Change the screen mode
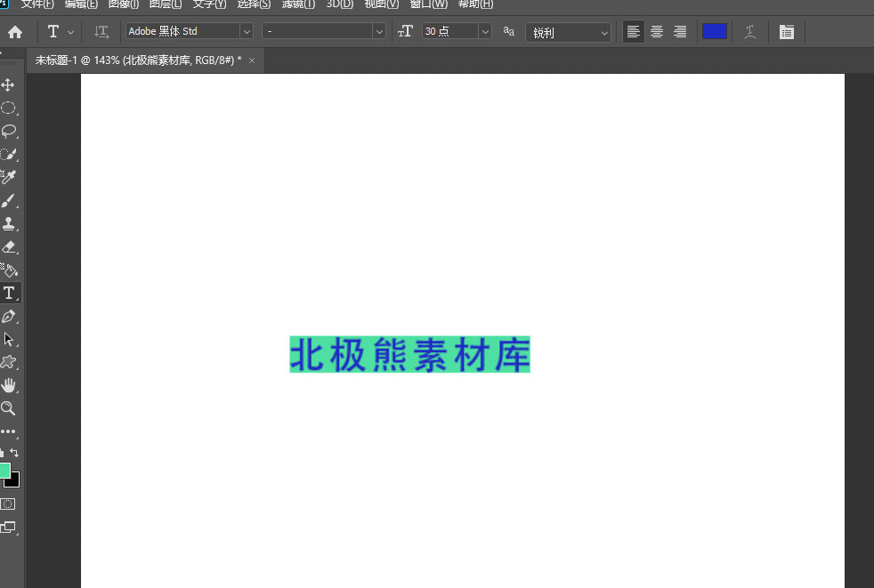The height and width of the screenshot is (588, 874). (x=8, y=528)
